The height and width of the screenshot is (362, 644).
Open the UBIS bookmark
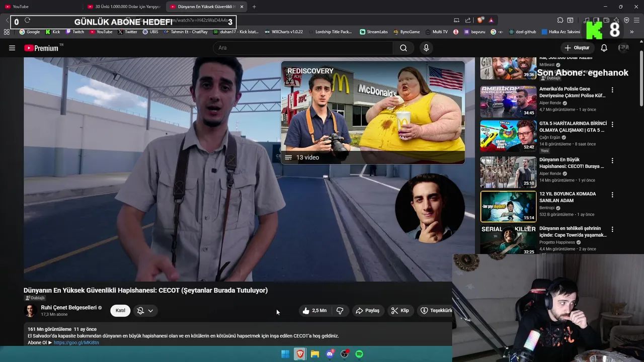point(150,32)
